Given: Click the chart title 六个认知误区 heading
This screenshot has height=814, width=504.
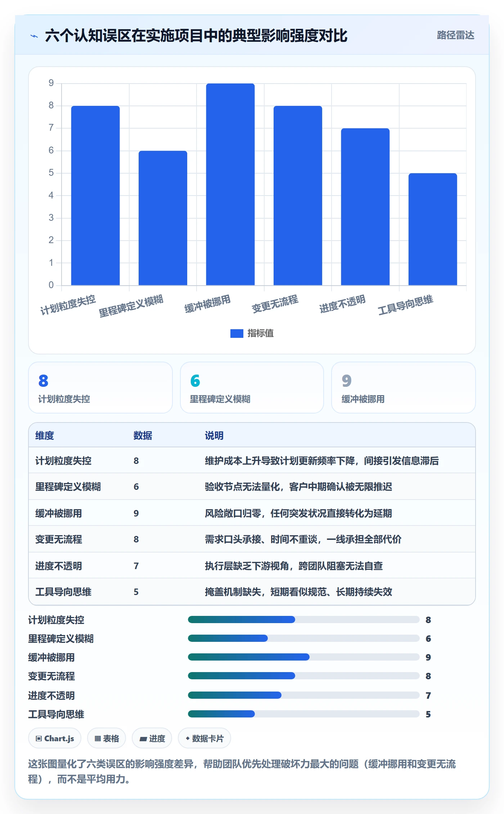Looking at the screenshot, I should (196, 36).
